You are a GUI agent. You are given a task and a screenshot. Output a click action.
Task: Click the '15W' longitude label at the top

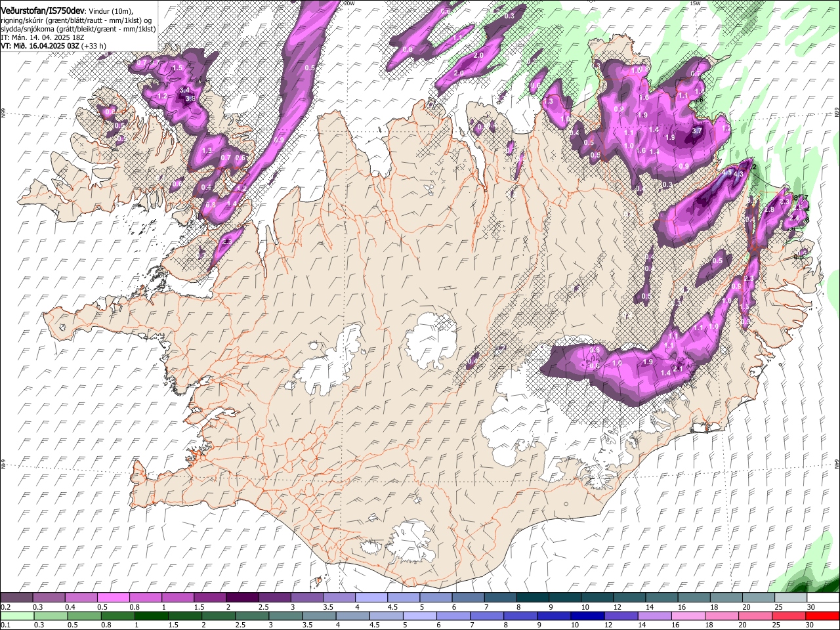coord(695,3)
